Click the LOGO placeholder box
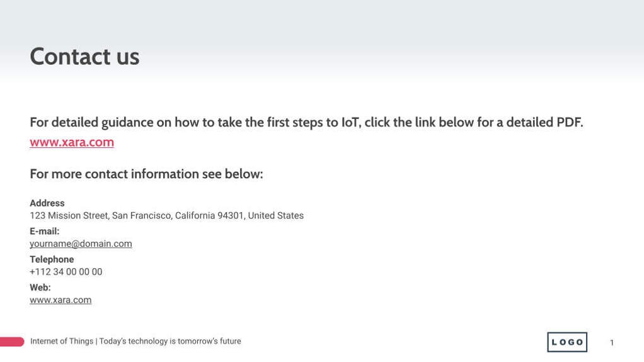This screenshot has width=644, height=362. 567,342
